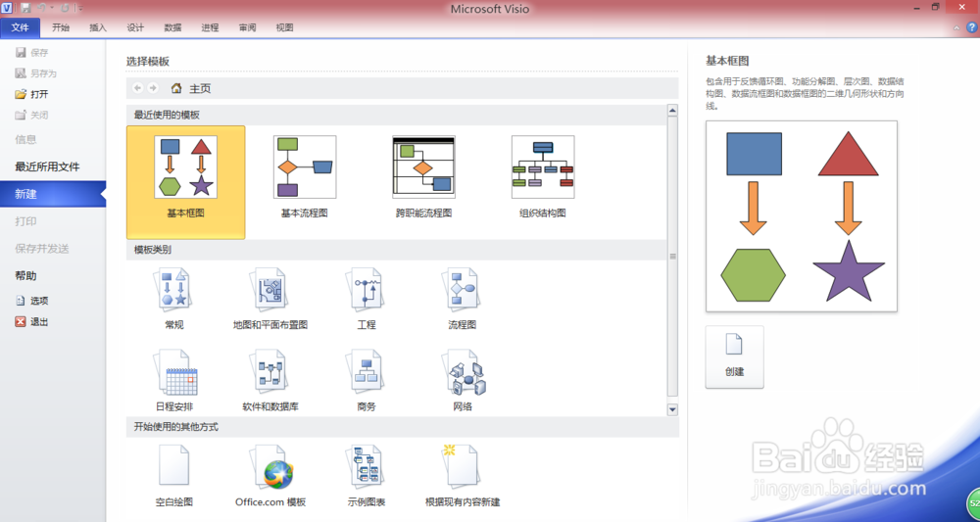Screen dimensions: 980x522
Task: Restore down the Visio window
Action: click(935, 7)
